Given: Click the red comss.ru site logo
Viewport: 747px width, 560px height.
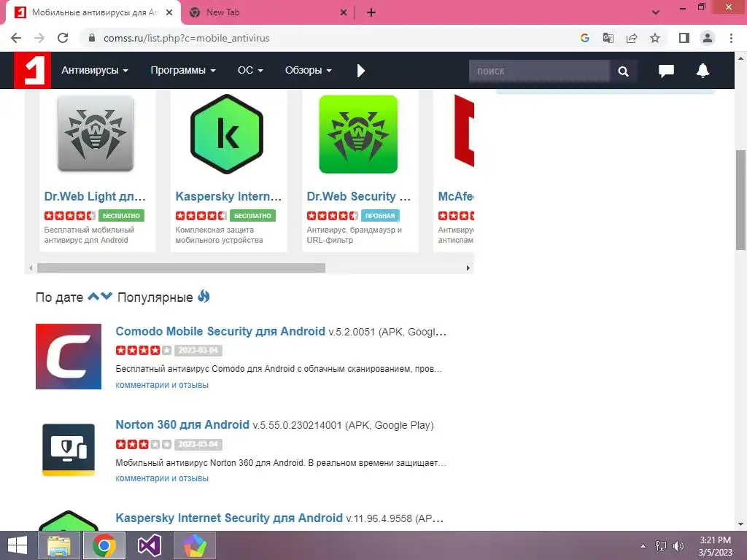Looking at the screenshot, I should click(32, 71).
